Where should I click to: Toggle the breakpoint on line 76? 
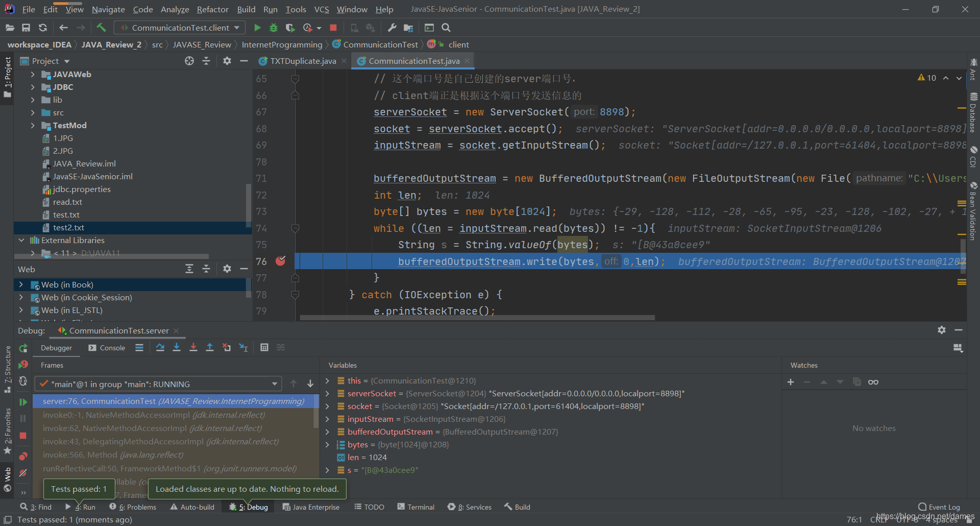coord(280,261)
